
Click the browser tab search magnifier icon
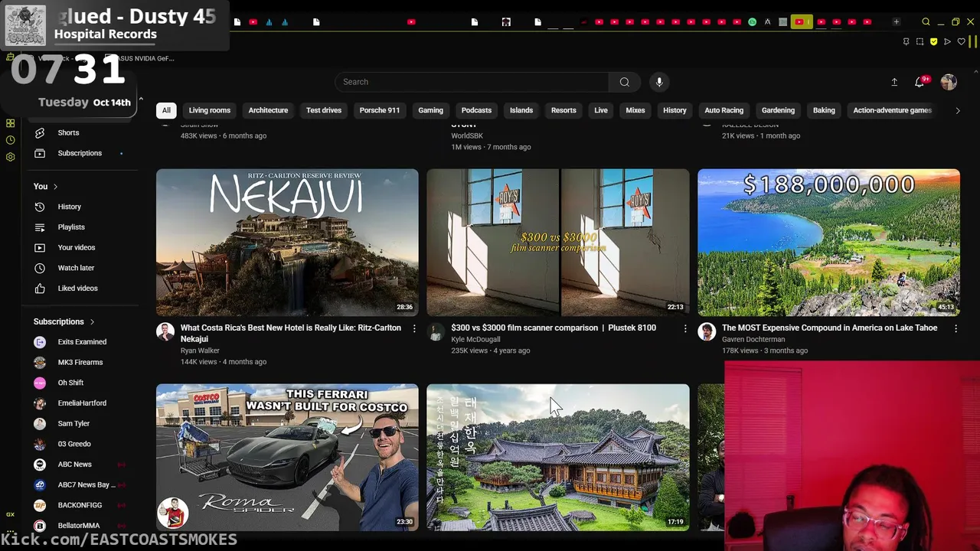pyautogui.click(x=926, y=22)
